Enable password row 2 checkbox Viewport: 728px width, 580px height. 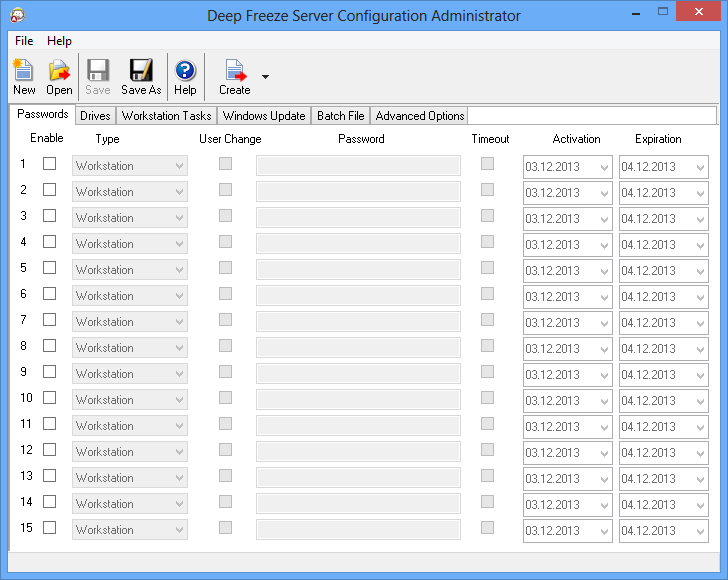click(x=50, y=189)
